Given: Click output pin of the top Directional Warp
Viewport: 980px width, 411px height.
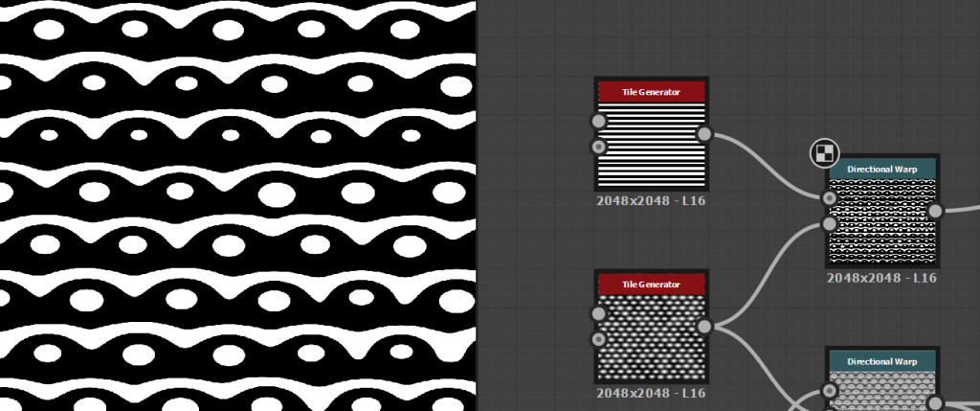Looking at the screenshot, I should [936, 211].
